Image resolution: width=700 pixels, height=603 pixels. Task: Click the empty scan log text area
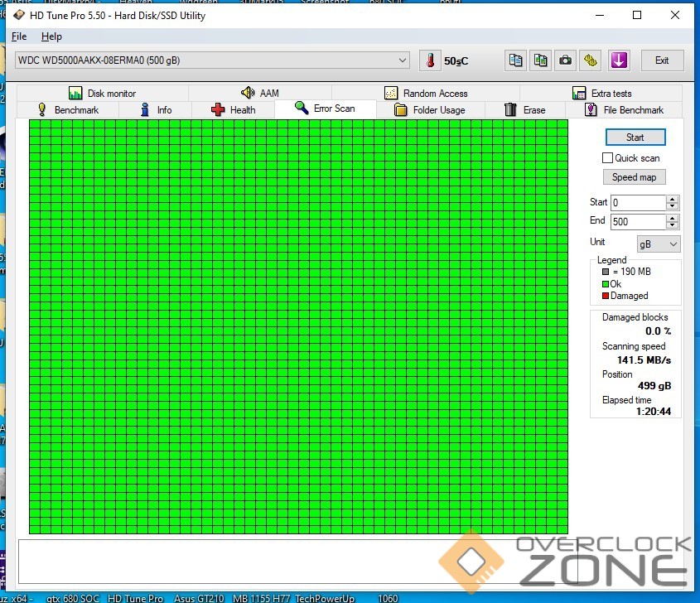pos(297,562)
